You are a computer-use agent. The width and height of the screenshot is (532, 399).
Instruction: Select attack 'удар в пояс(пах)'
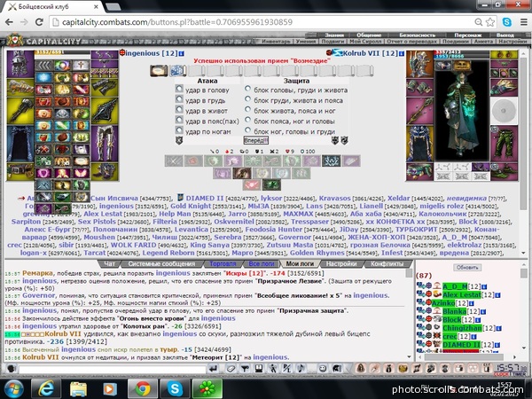tap(179, 120)
